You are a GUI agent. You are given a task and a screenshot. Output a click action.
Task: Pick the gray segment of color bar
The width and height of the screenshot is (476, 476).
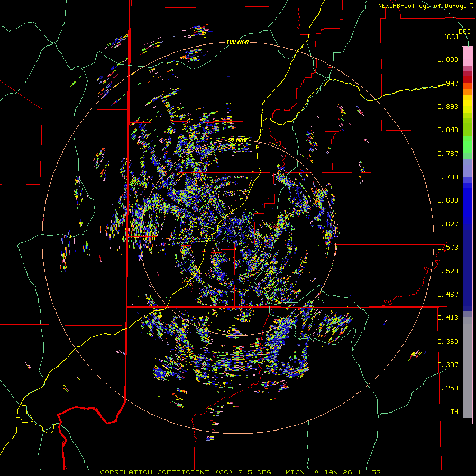click(x=467, y=368)
